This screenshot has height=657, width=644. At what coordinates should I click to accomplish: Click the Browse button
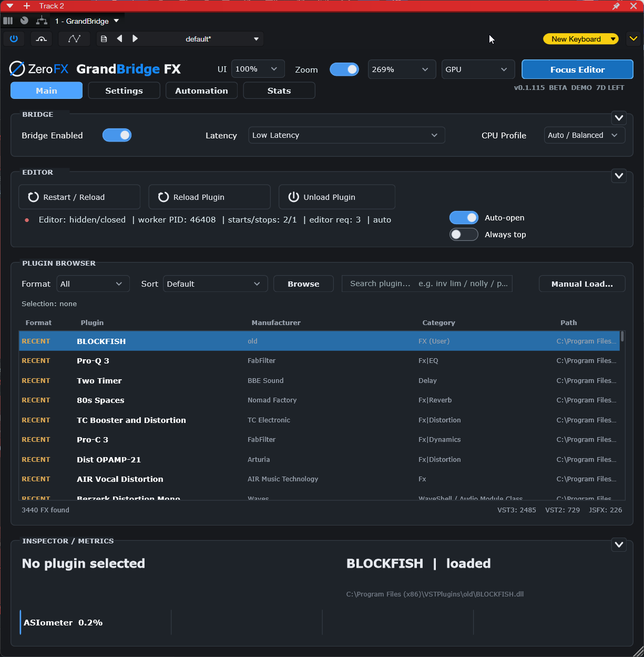[x=303, y=284]
